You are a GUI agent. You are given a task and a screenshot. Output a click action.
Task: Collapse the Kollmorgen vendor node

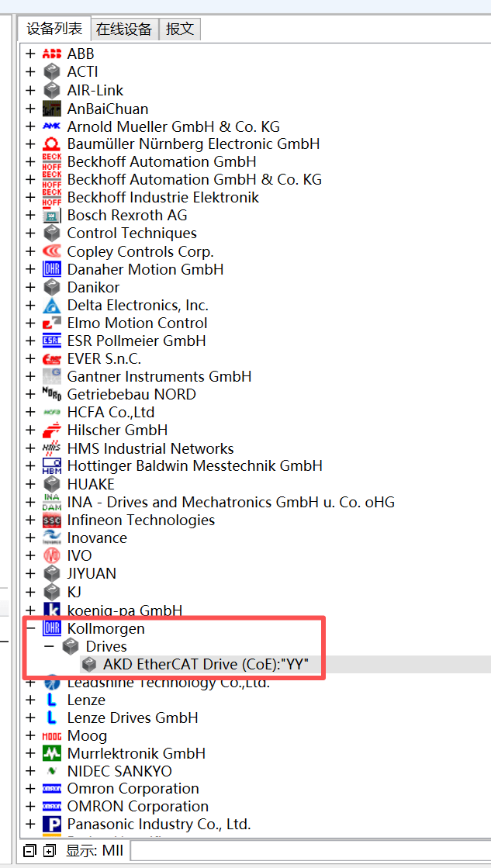(30, 628)
